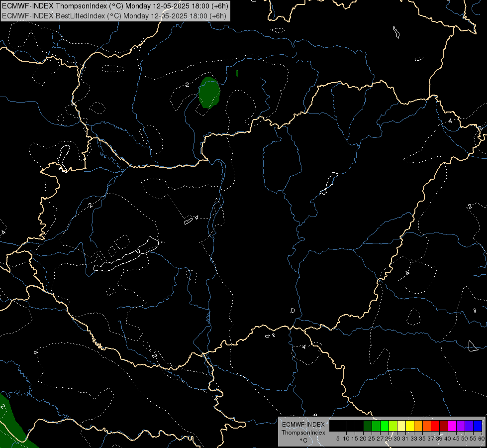Click the large green shaded oval on the map
The height and width of the screenshot is (448, 487).
click(x=209, y=93)
